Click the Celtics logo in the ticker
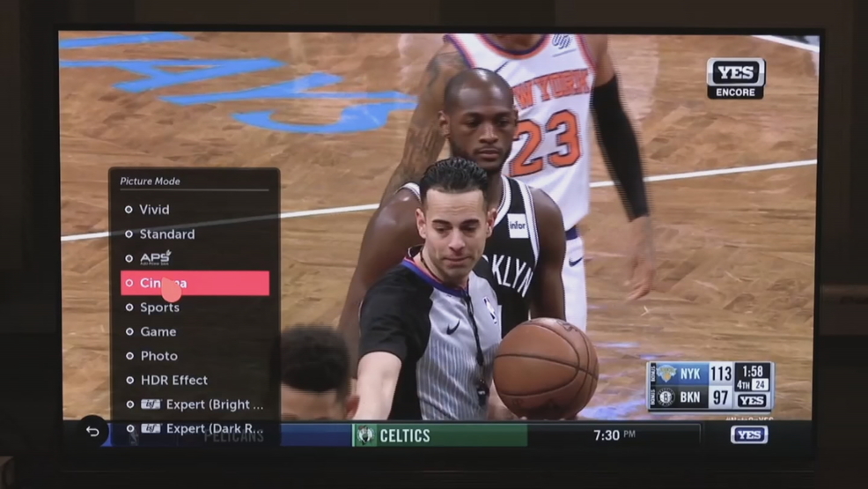868x489 pixels. tap(365, 435)
